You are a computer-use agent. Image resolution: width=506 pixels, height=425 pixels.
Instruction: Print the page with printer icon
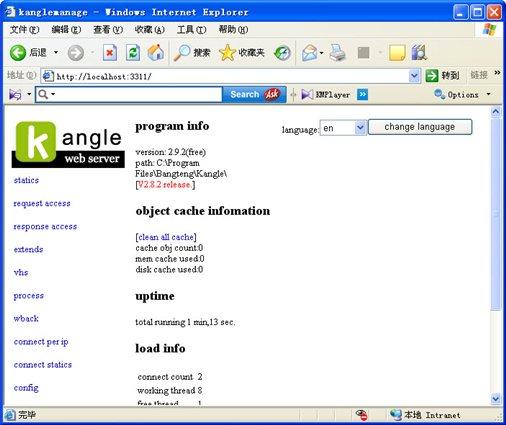(337, 53)
